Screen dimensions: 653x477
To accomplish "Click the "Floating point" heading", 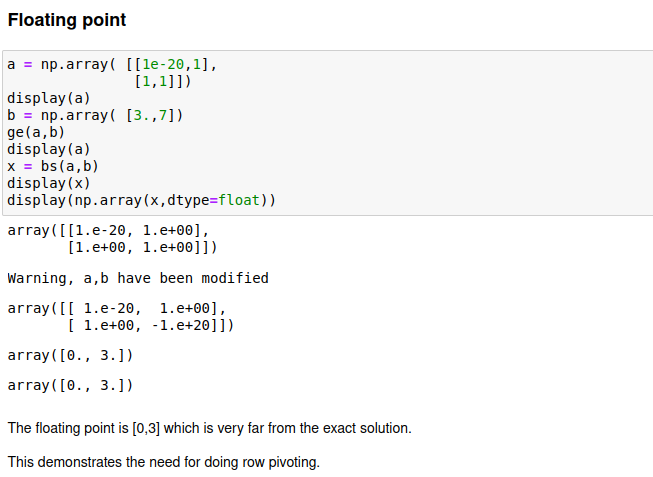I will (x=67, y=20).
